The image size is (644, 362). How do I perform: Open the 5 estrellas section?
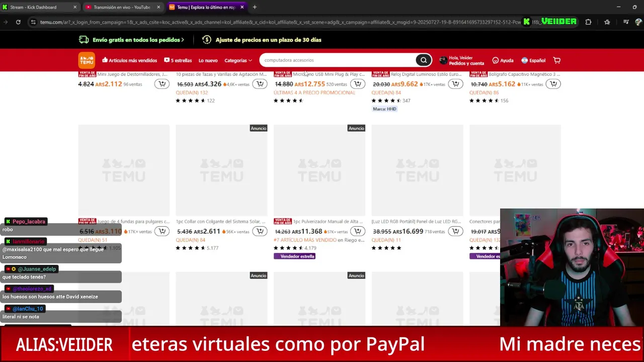pyautogui.click(x=178, y=60)
